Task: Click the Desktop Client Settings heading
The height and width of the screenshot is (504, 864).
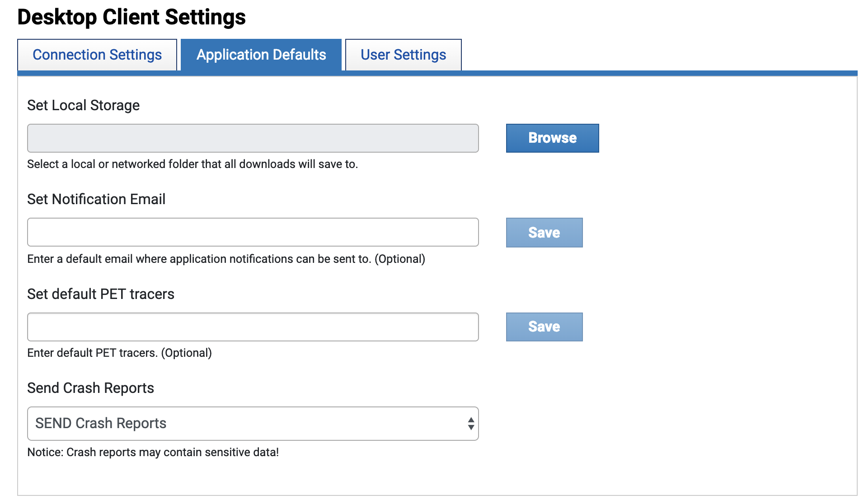Action: (131, 17)
